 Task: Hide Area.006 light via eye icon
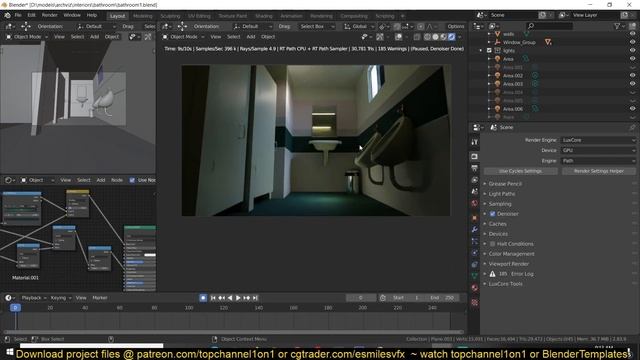(x=632, y=109)
